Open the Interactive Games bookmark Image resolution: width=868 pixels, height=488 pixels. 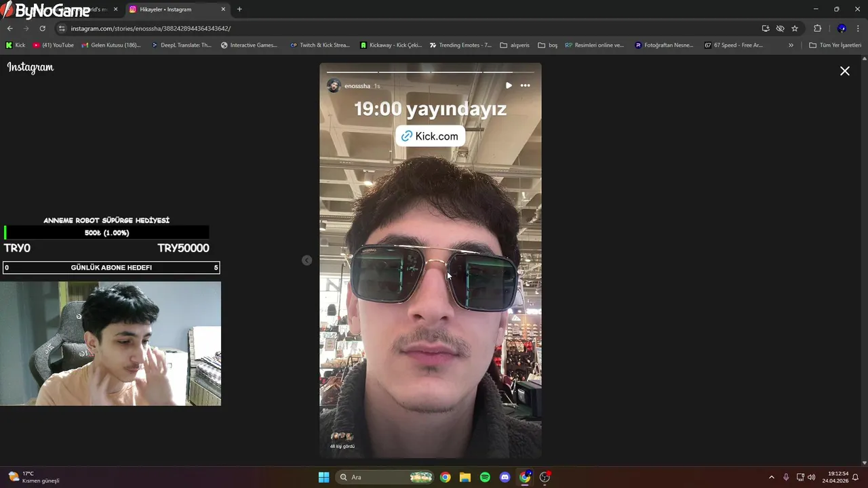coord(249,45)
